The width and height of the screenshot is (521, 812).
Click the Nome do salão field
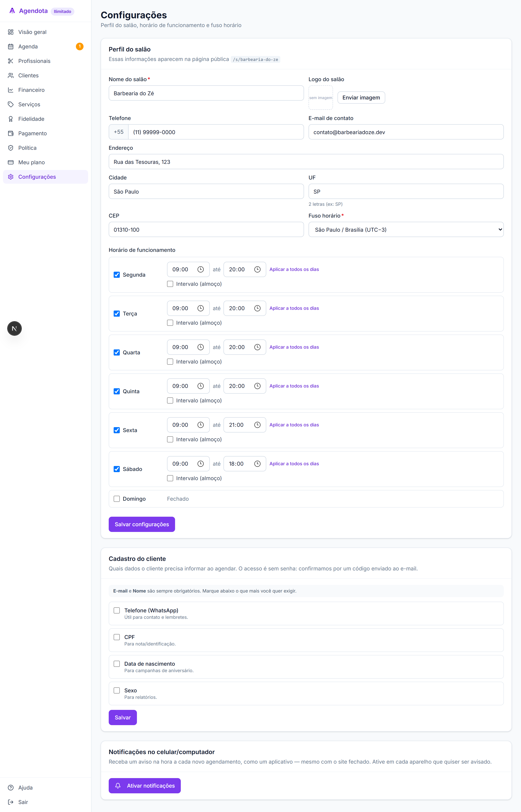(206, 93)
